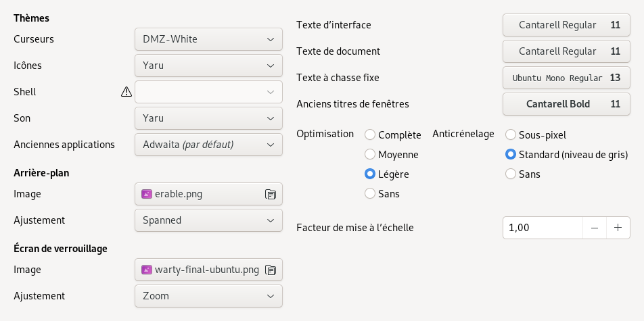Enable Sous-pixel anticrénelage
Image resolution: width=644 pixels, height=321 pixels.
(511, 135)
